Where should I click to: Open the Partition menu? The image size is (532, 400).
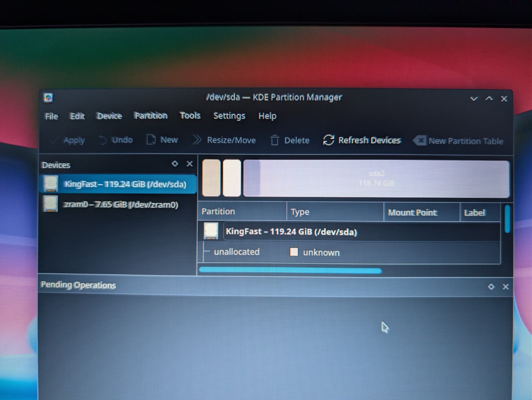tap(151, 116)
